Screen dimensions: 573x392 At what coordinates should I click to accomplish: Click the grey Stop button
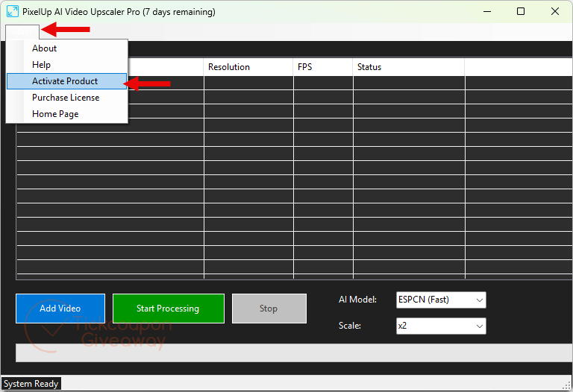click(269, 309)
